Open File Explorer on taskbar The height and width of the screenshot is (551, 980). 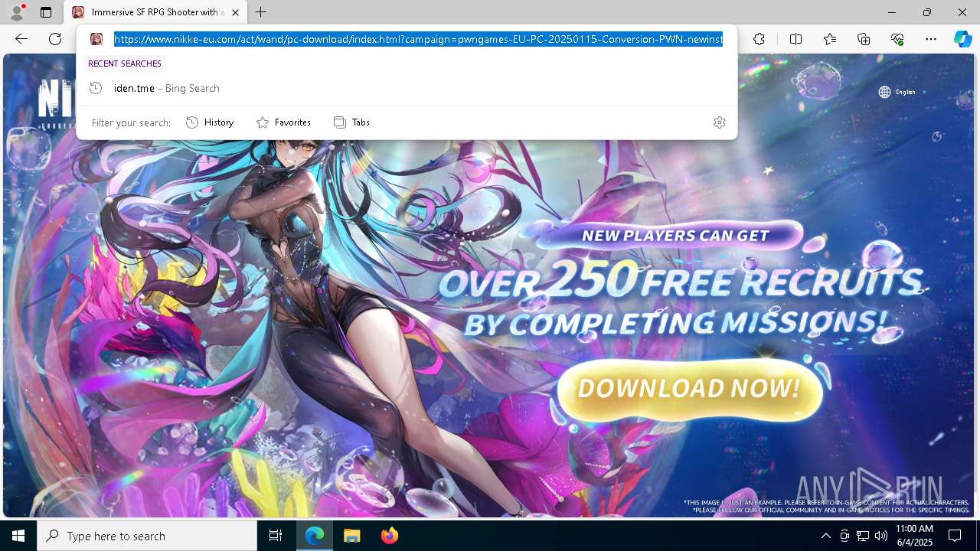[352, 536]
